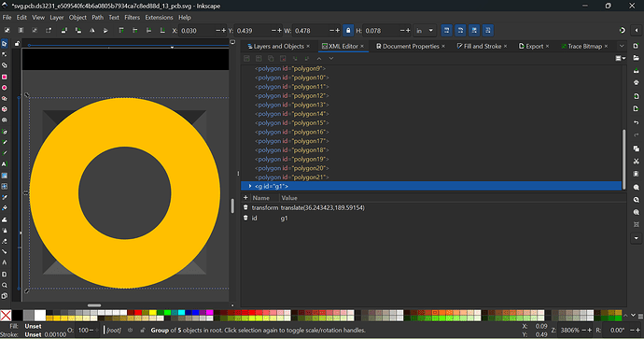This screenshot has height=339, width=644.
Task: Select the Zoom tool in the toolbox
Action: (x=5, y=285)
